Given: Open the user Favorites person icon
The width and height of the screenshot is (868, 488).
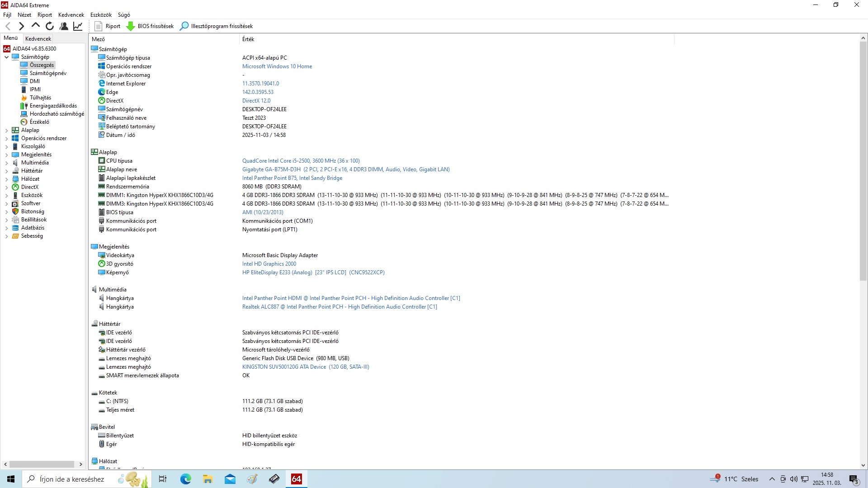Looking at the screenshot, I should (x=64, y=26).
